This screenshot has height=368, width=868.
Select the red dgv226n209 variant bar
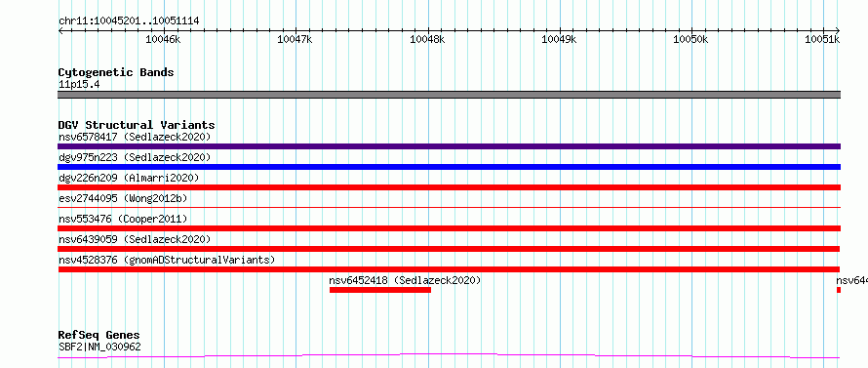(450, 187)
